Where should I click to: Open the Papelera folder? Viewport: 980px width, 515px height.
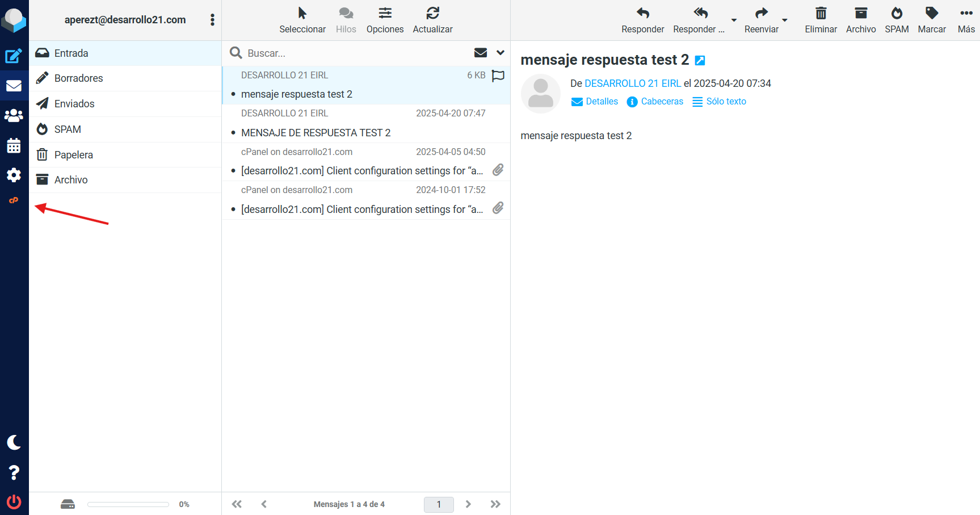(x=73, y=155)
